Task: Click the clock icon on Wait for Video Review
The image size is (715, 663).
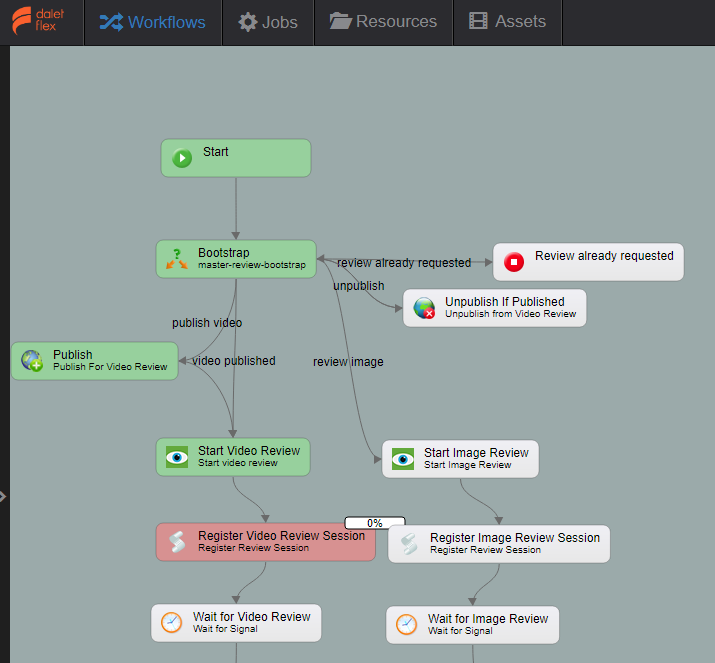Action: [x=172, y=622]
